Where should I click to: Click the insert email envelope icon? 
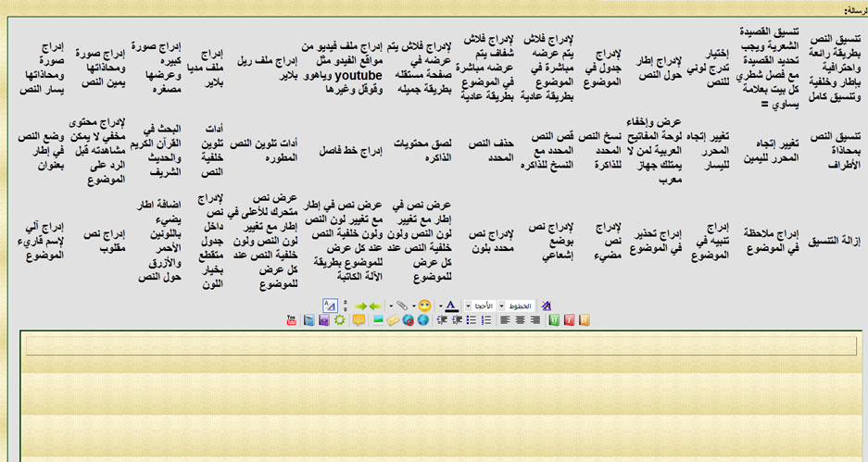[x=393, y=320]
